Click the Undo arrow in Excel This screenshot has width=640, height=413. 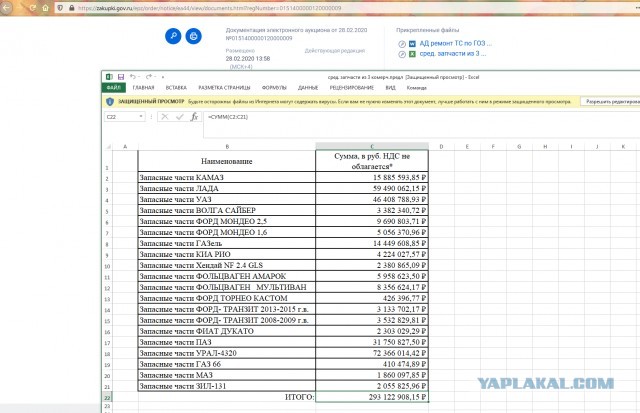(133, 76)
